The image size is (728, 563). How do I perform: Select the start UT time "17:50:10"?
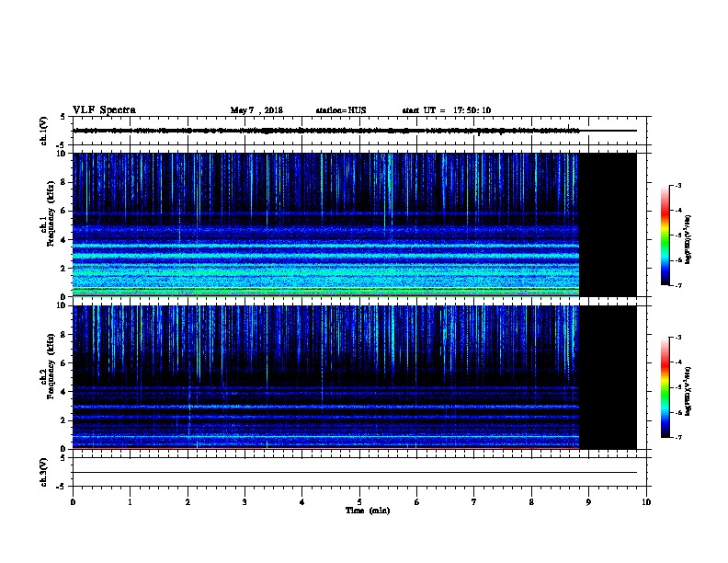tap(472, 110)
